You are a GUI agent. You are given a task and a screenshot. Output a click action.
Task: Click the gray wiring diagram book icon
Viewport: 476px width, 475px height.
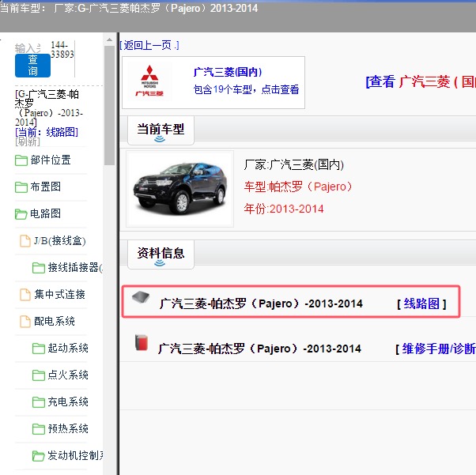141,297
